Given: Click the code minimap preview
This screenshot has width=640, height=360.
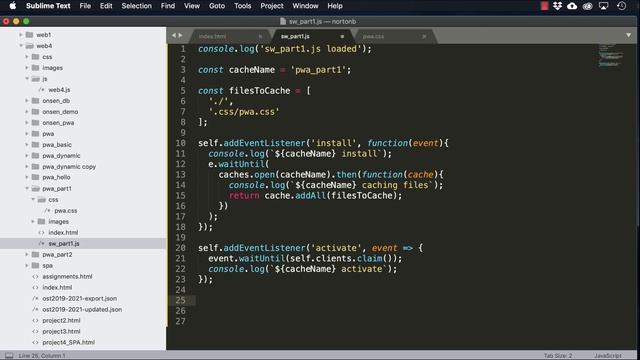Looking at the screenshot, I should click(610, 55).
